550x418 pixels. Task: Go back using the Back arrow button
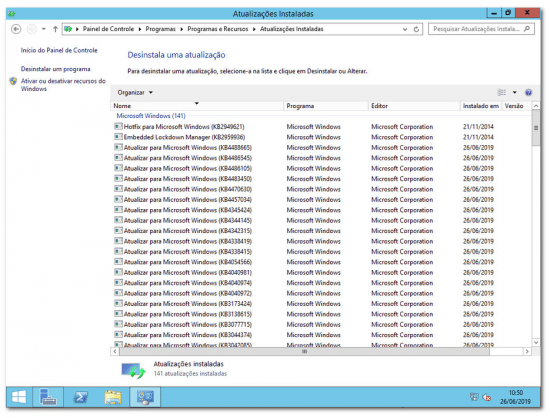(16, 29)
